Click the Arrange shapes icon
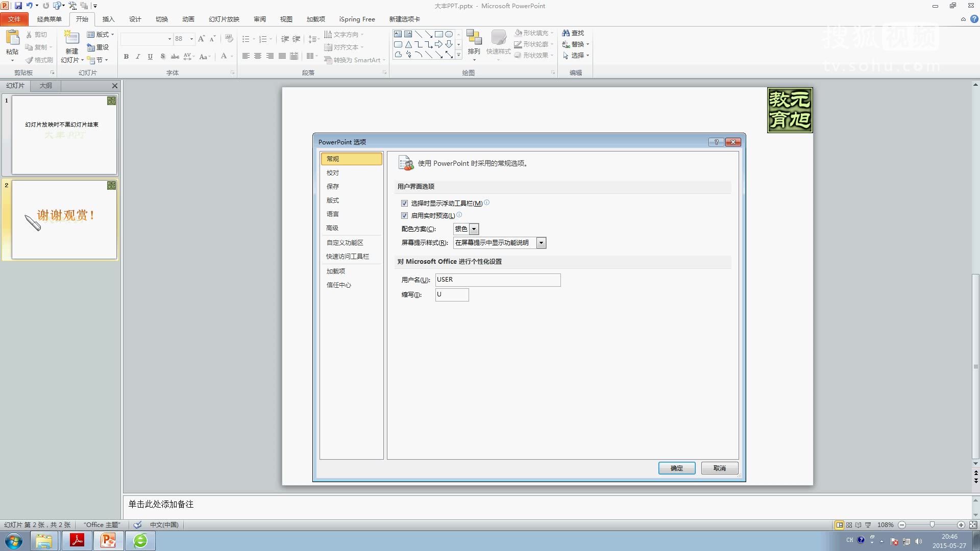 (x=474, y=38)
